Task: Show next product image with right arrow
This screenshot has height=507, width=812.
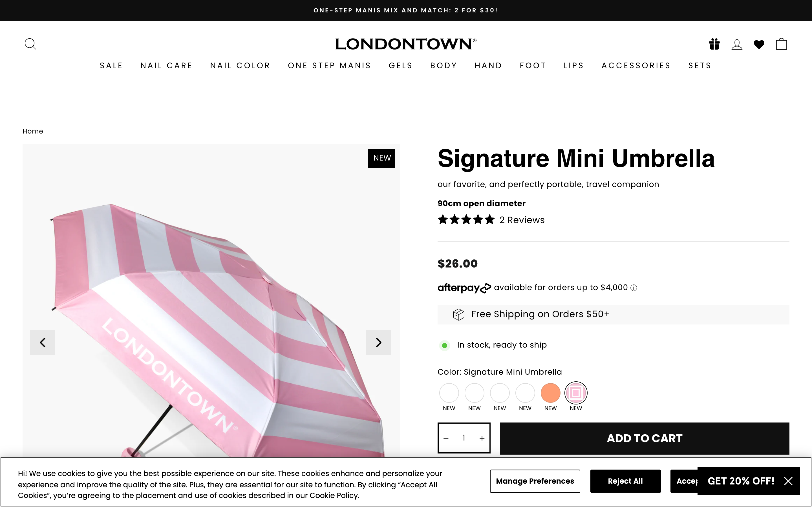Action: pos(378,342)
